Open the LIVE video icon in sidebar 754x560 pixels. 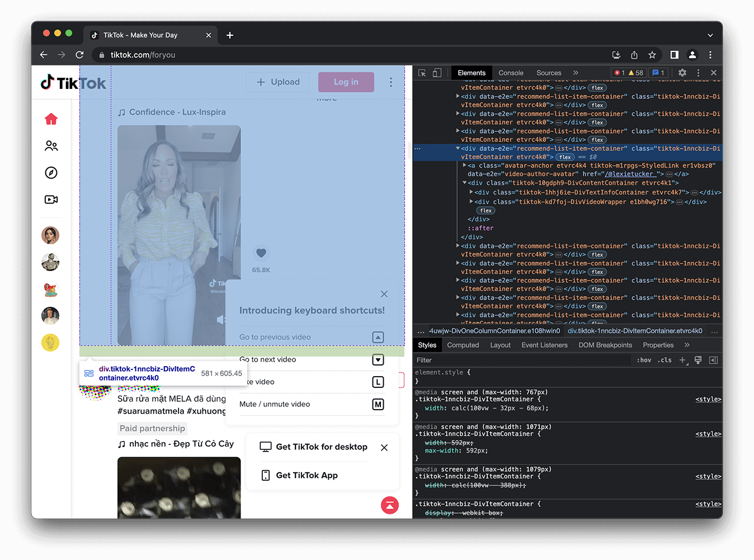point(51,200)
